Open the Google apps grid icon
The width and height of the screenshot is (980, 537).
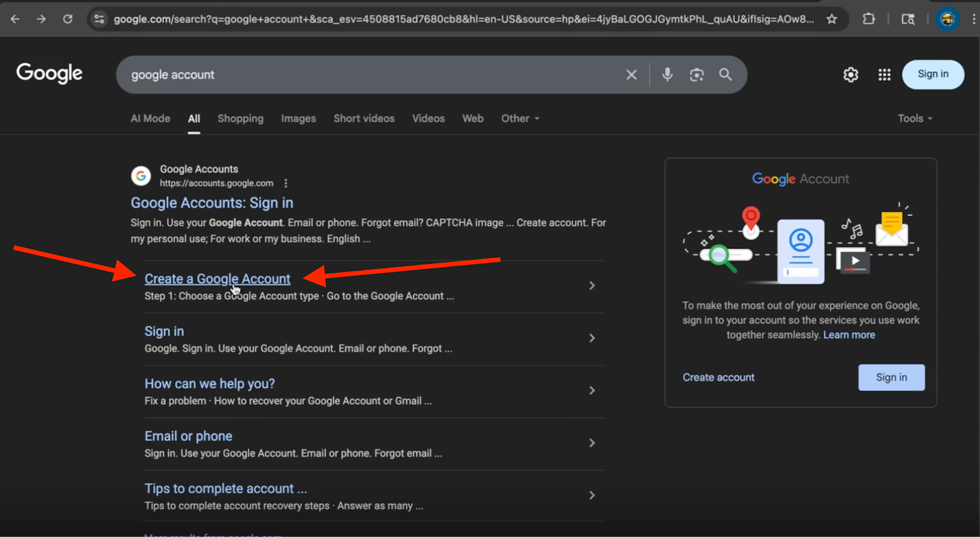884,75
